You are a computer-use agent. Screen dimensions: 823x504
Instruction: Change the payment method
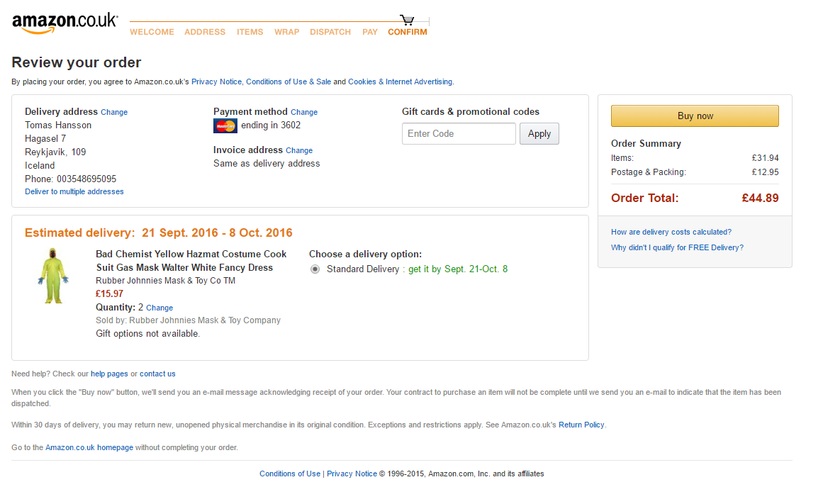304,112
